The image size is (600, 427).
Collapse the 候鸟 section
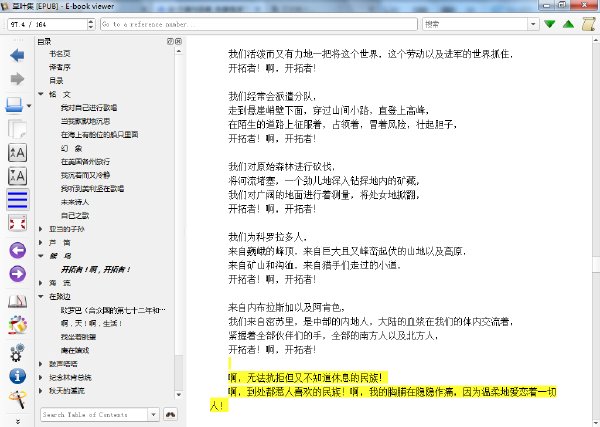click(x=41, y=256)
